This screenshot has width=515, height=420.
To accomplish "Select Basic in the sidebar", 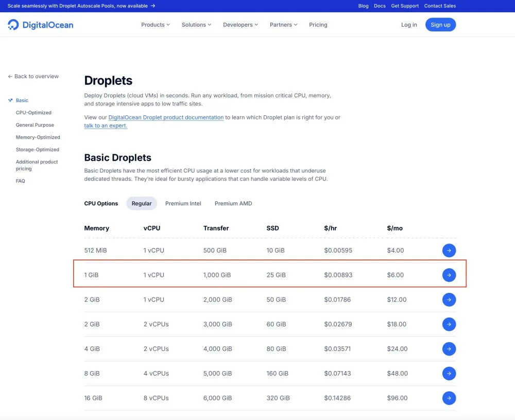I will pos(22,100).
